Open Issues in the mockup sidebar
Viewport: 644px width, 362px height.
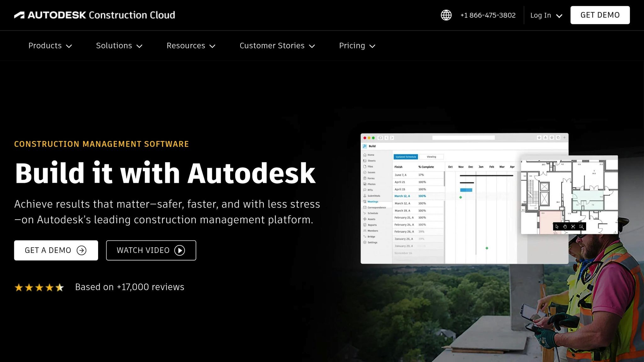click(369, 172)
